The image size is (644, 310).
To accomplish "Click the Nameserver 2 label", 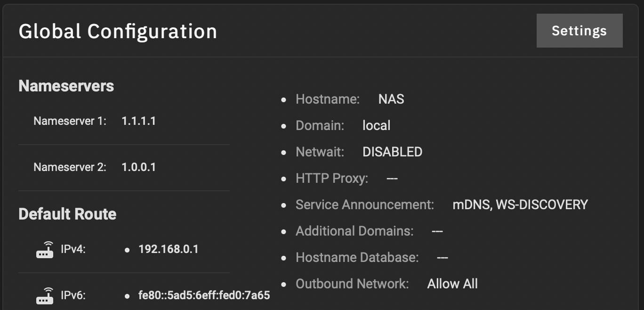I will click(x=70, y=167).
